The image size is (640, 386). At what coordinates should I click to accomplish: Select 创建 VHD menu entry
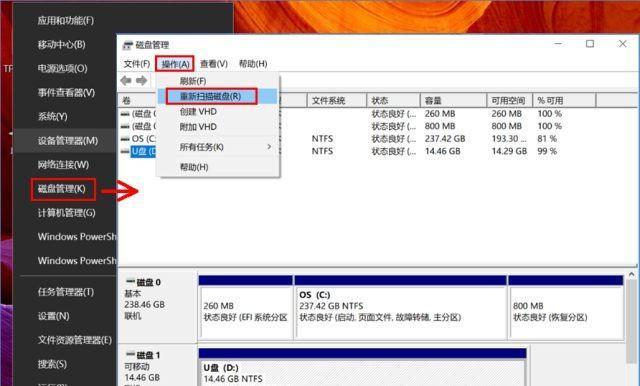198,112
